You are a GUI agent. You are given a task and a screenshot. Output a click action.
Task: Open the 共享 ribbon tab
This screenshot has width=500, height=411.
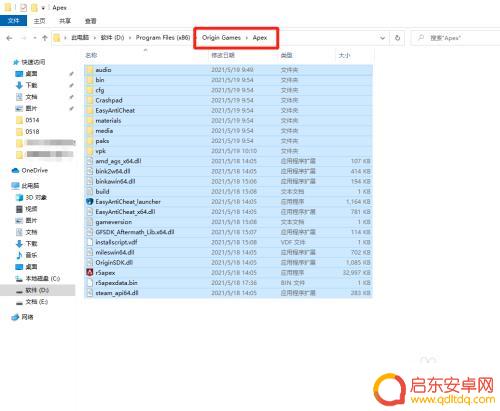(65, 21)
